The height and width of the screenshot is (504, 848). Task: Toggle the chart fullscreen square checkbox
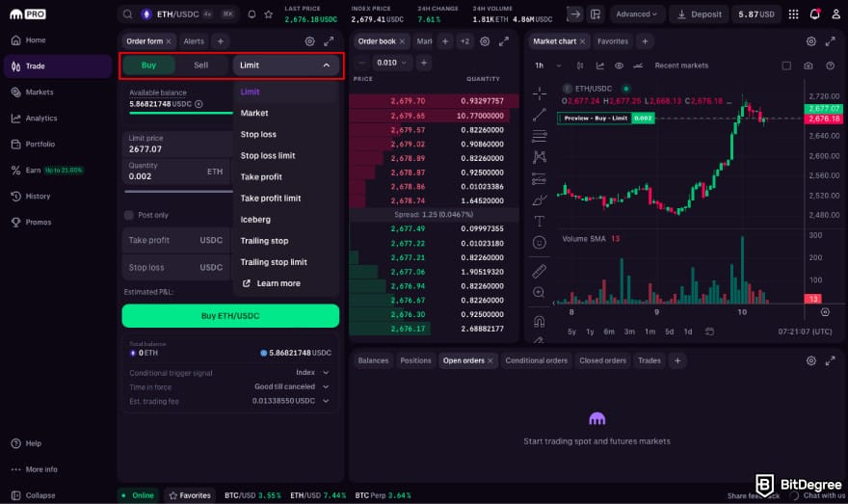click(786, 66)
